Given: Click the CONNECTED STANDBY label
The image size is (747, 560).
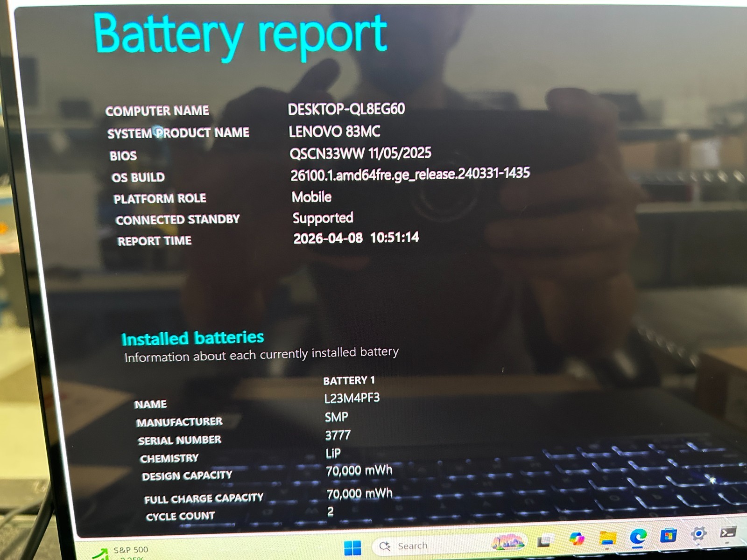Looking at the screenshot, I should 177,220.
